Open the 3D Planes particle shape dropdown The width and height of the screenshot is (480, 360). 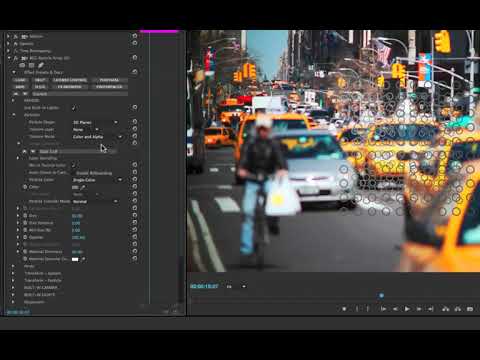tap(95, 122)
